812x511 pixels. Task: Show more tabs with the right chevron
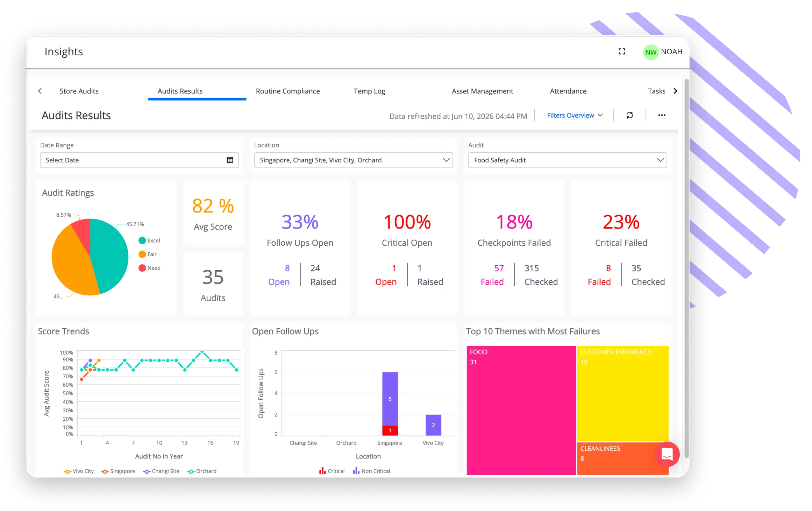coord(675,91)
